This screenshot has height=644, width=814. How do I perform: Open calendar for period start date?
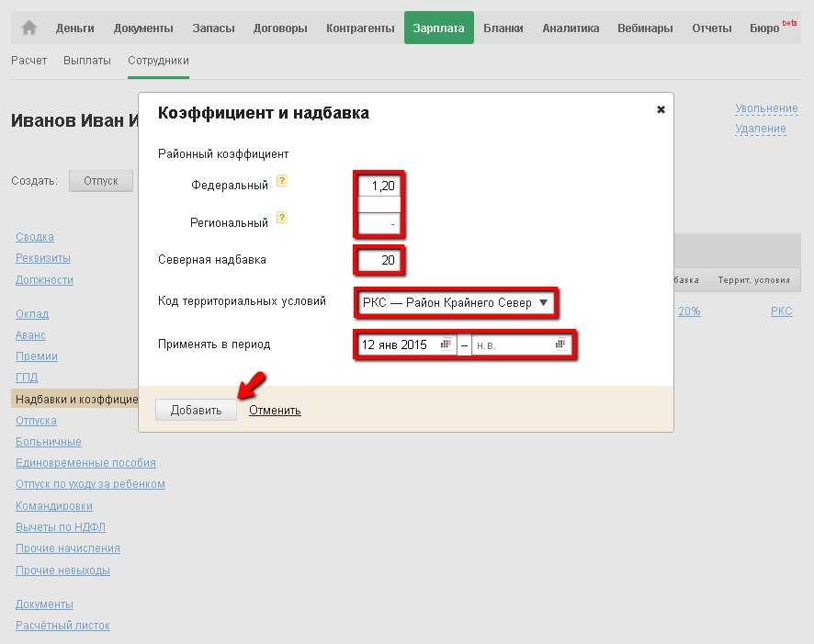click(x=446, y=345)
